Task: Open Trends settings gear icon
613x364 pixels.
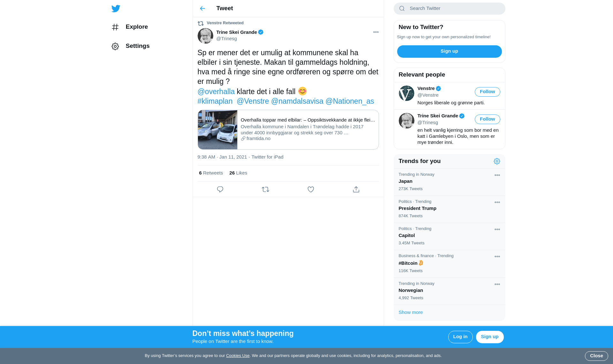Action: click(497, 161)
